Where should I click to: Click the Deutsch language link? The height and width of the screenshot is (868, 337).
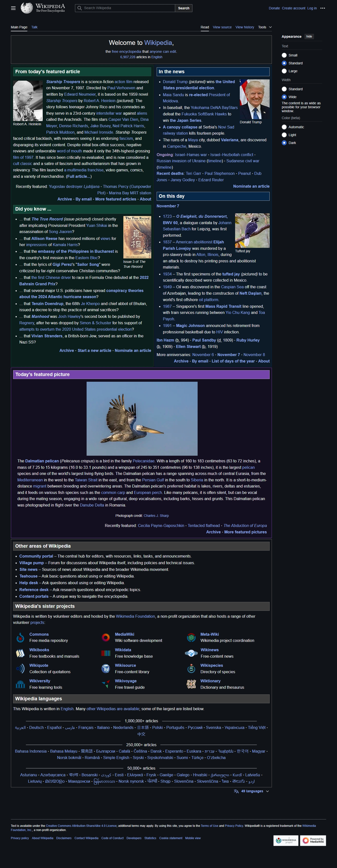point(37,727)
